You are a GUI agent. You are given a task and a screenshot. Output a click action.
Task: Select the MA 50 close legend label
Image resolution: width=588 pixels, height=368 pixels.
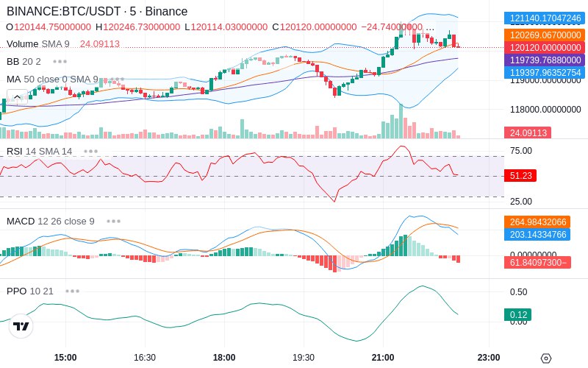(52, 79)
